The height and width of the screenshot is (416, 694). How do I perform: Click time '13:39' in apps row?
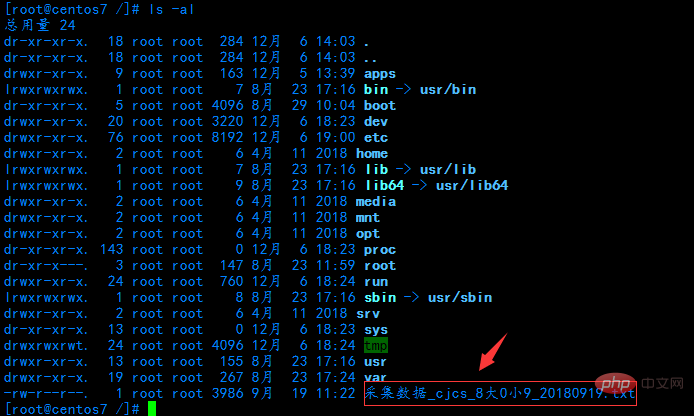click(335, 73)
